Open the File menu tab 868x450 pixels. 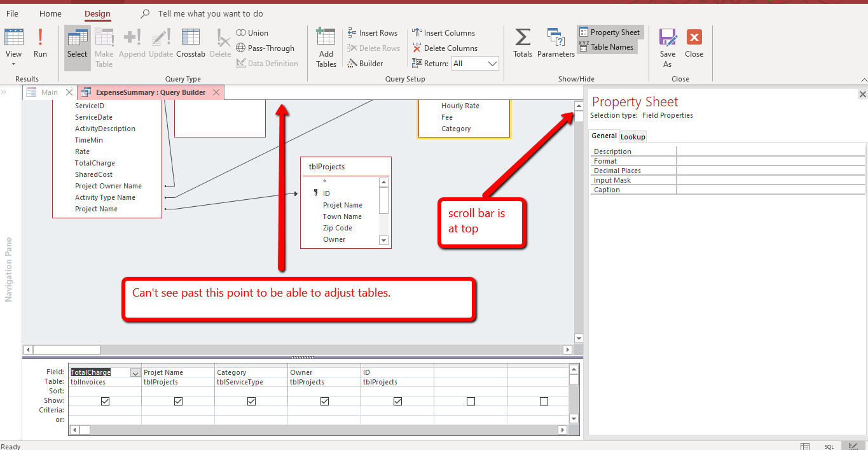pyautogui.click(x=12, y=13)
